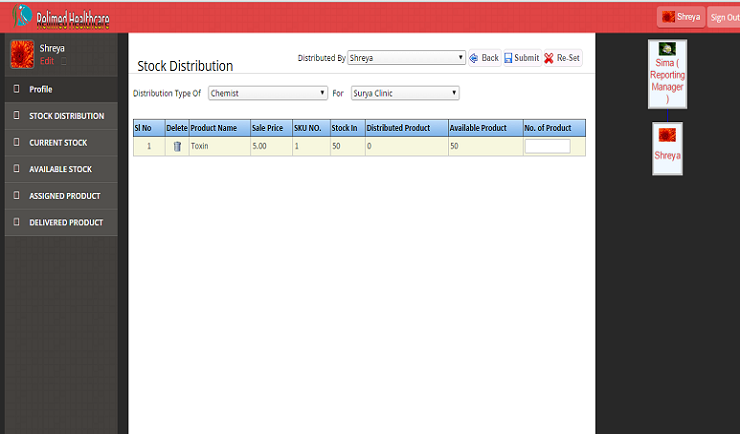The height and width of the screenshot is (434, 740).
Task: Go to Assigned Product in sidebar
Action: point(64,196)
